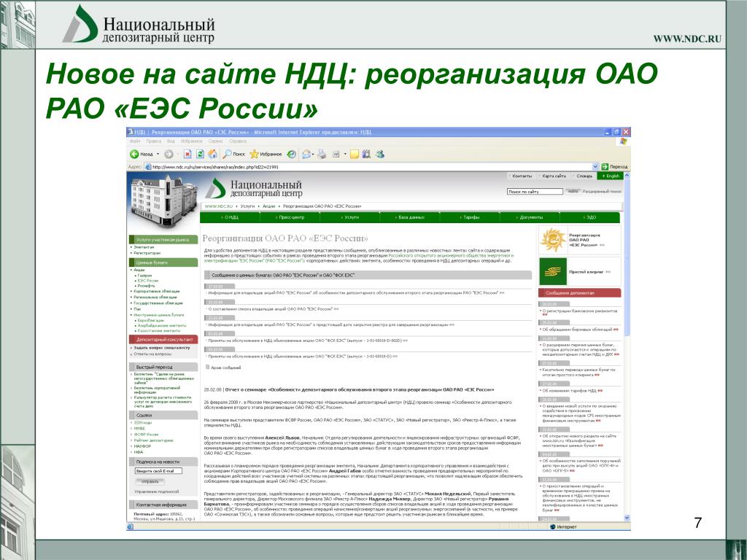Click the Mail envelope icon
747x560 pixels.
click(306, 154)
